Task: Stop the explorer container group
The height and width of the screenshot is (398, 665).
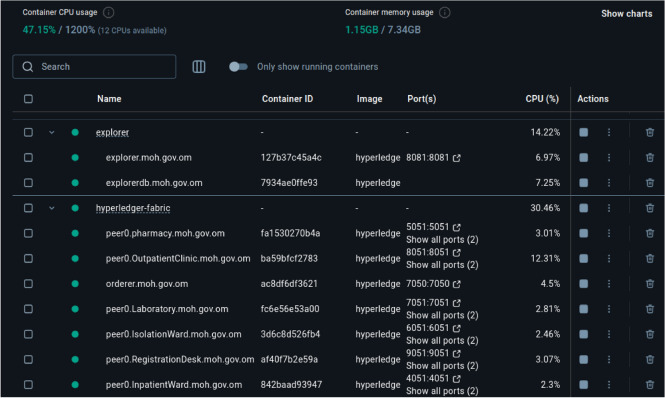Action: pos(584,132)
